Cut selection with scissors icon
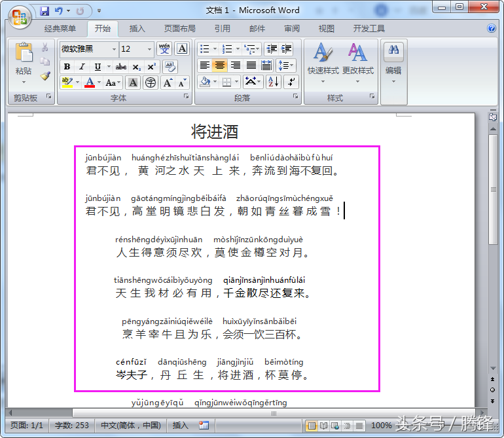The image size is (504, 438). (x=45, y=48)
